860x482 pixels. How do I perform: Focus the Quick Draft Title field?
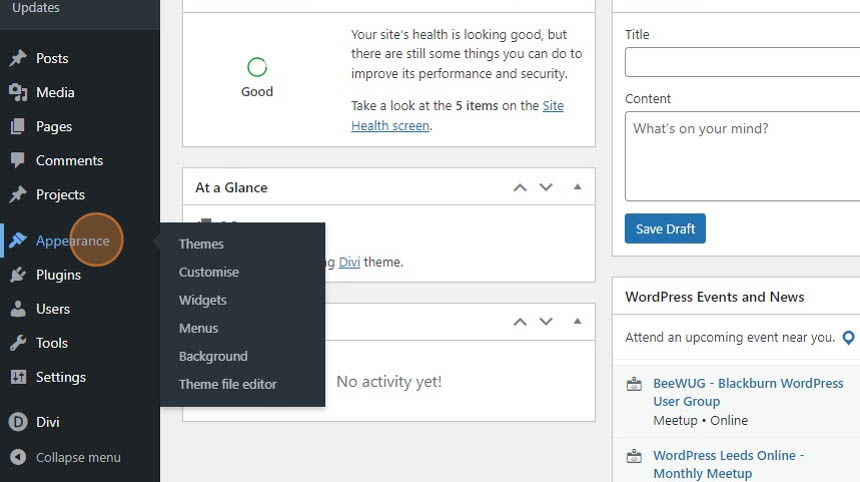(742, 62)
